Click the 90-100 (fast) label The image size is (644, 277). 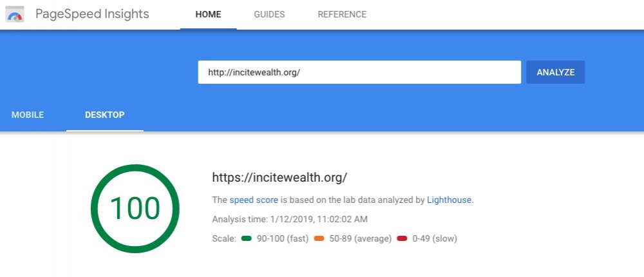(x=283, y=239)
